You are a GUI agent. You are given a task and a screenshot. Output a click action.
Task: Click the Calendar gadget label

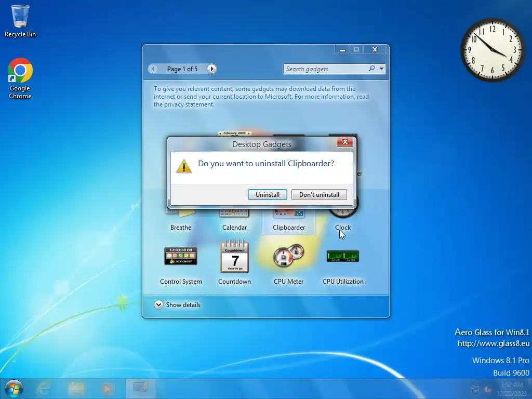coord(234,228)
